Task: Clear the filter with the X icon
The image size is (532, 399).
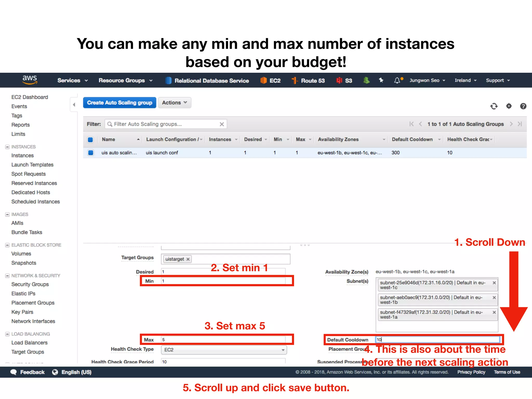Action: pyautogui.click(x=222, y=124)
